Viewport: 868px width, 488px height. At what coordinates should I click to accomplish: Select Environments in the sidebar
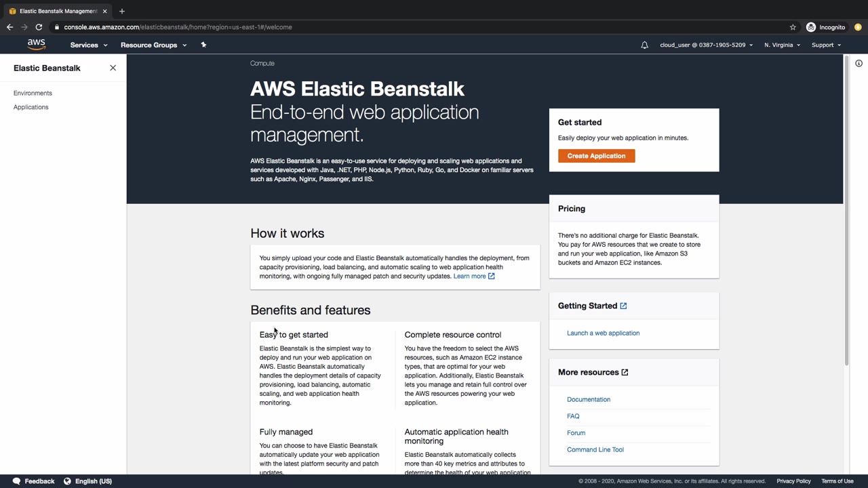33,93
